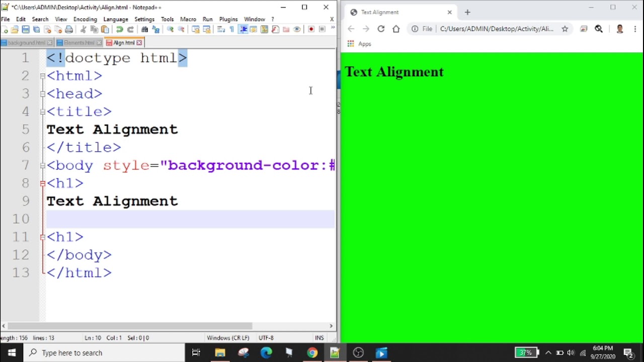Open Find with the binoculars icon

[144, 29]
